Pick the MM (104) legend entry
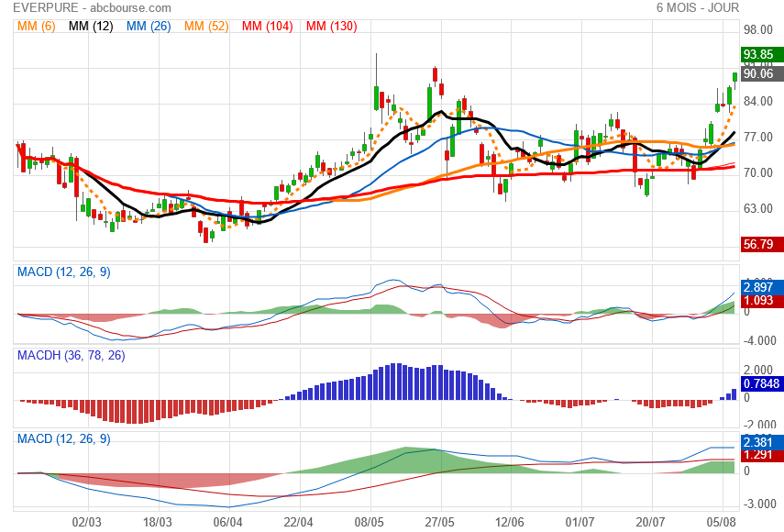Screen dimensions: 784x532 click(268, 26)
